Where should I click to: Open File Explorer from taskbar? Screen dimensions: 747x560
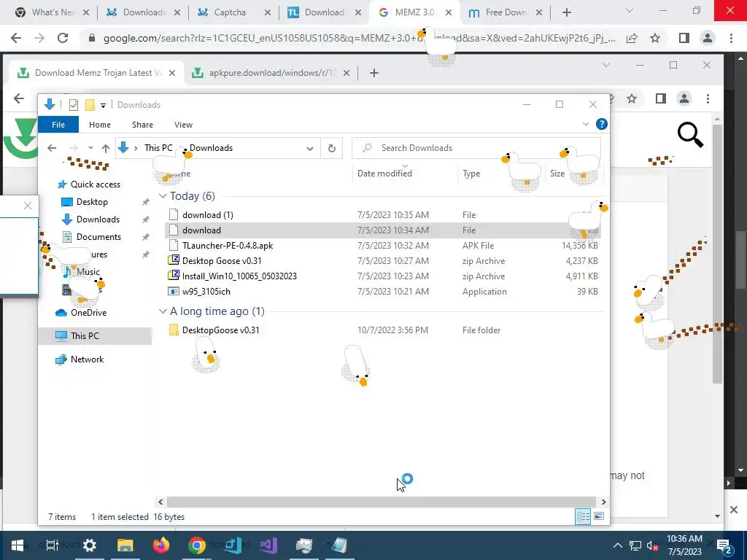pyautogui.click(x=125, y=545)
